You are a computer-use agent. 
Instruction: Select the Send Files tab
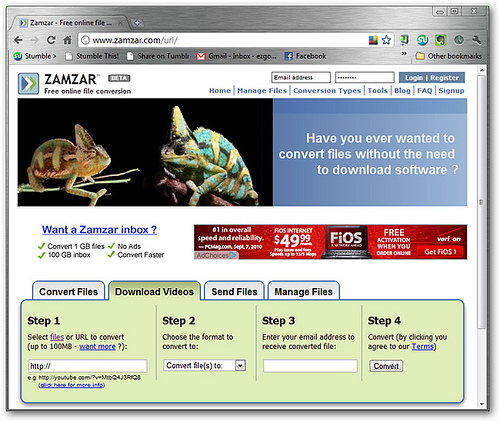[x=234, y=291]
